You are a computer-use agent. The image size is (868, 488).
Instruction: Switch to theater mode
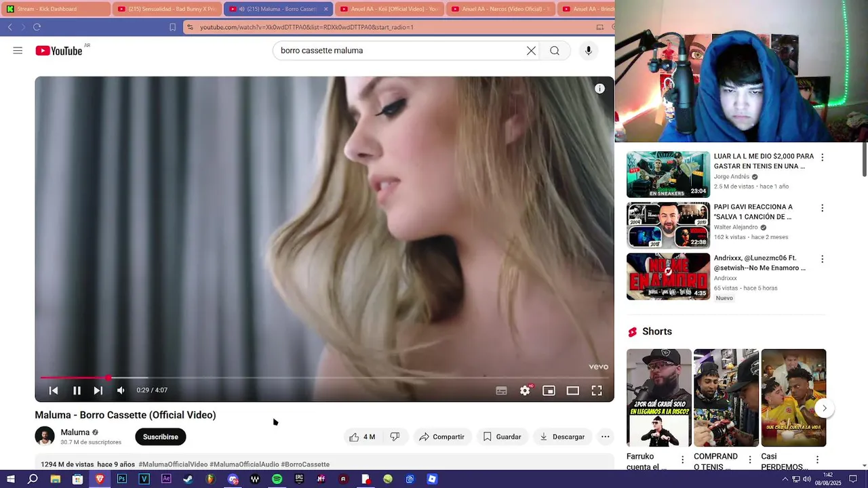(x=573, y=390)
